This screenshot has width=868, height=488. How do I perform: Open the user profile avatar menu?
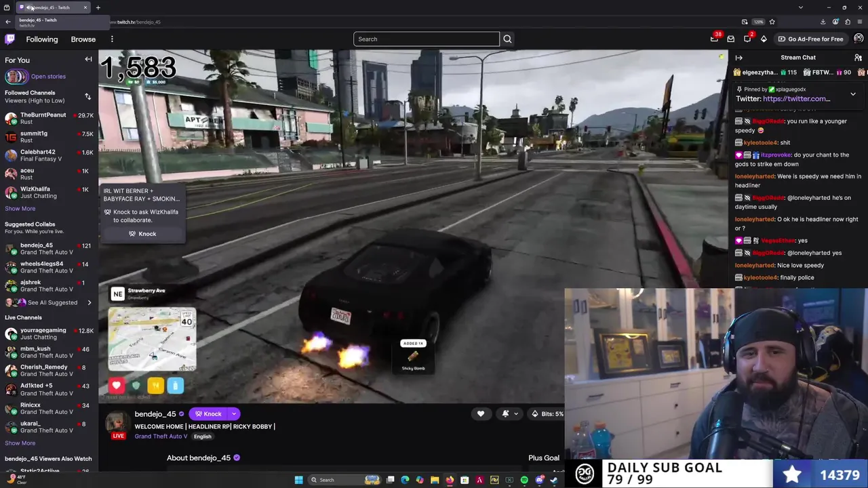(x=859, y=39)
